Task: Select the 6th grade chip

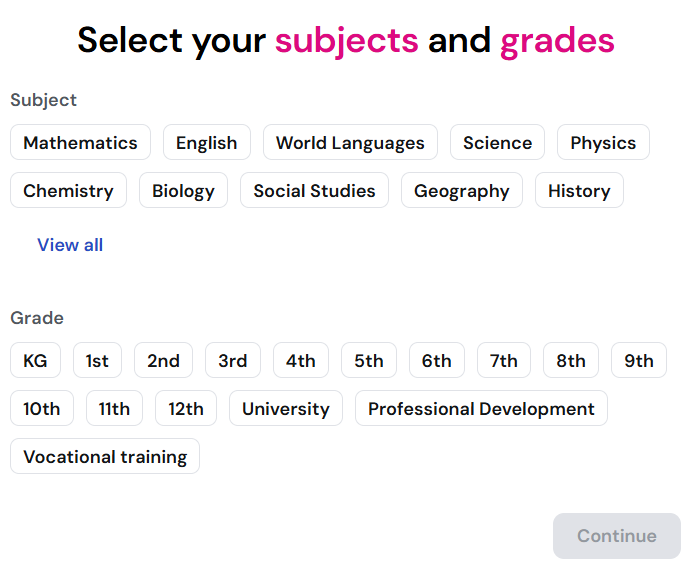Action: [436, 361]
